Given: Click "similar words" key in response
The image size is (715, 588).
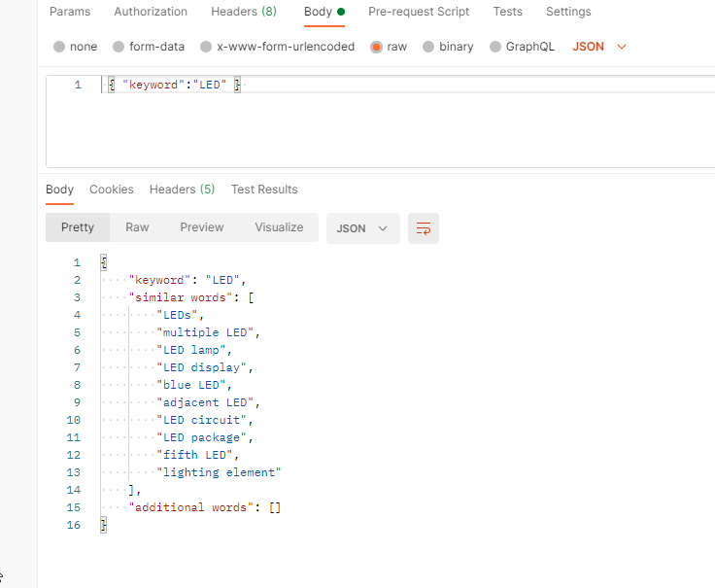Looking at the screenshot, I should tap(181, 297).
